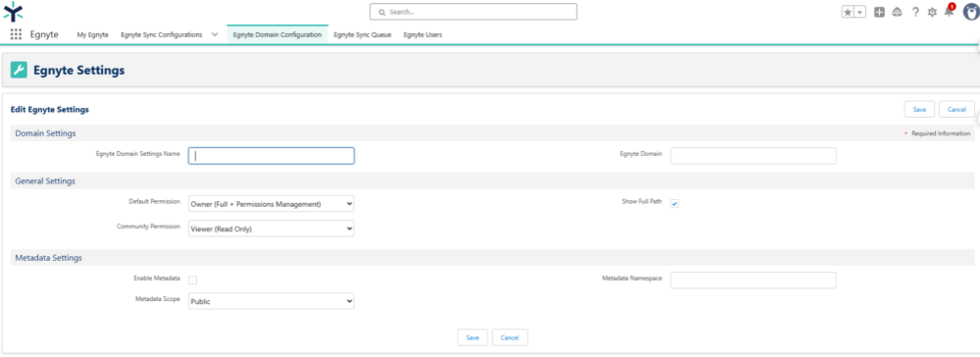
Task: Expand the Egnyte Sync Configurations chevron menu
Action: (215, 35)
